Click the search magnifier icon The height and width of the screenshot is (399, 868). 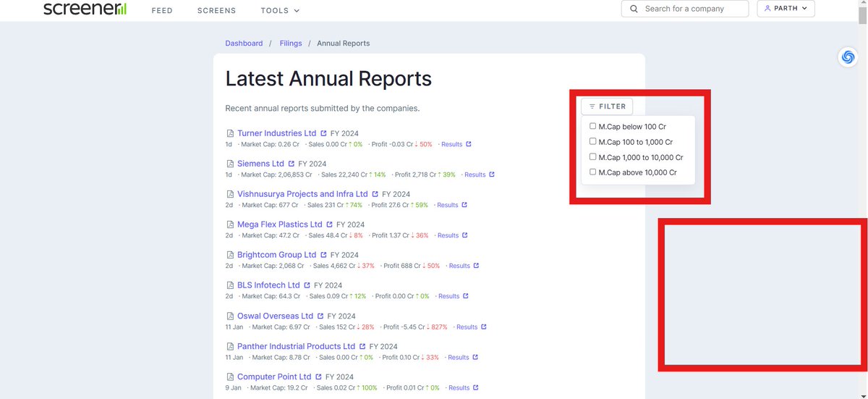tap(634, 9)
